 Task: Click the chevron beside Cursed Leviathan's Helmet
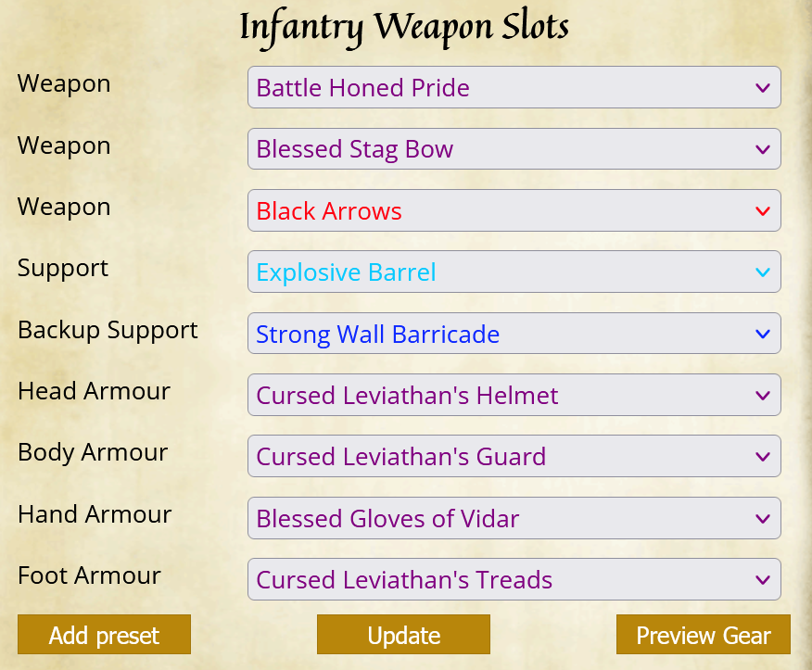(762, 396)
